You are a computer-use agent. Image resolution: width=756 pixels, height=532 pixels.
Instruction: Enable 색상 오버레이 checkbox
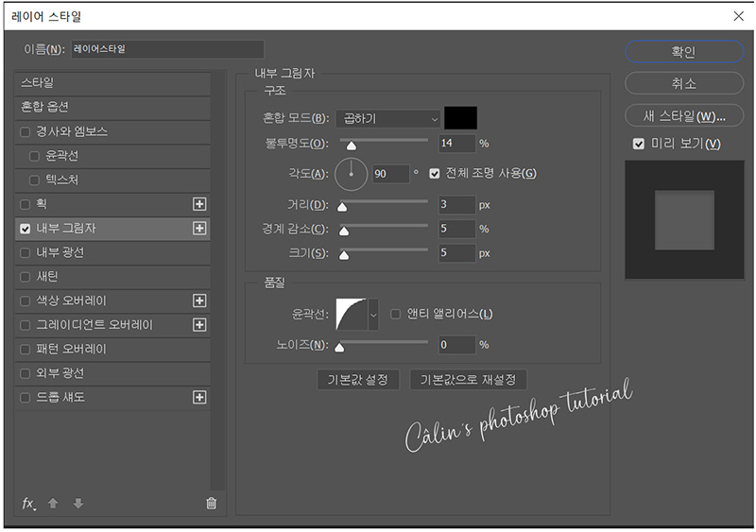[x=26, y=300]
